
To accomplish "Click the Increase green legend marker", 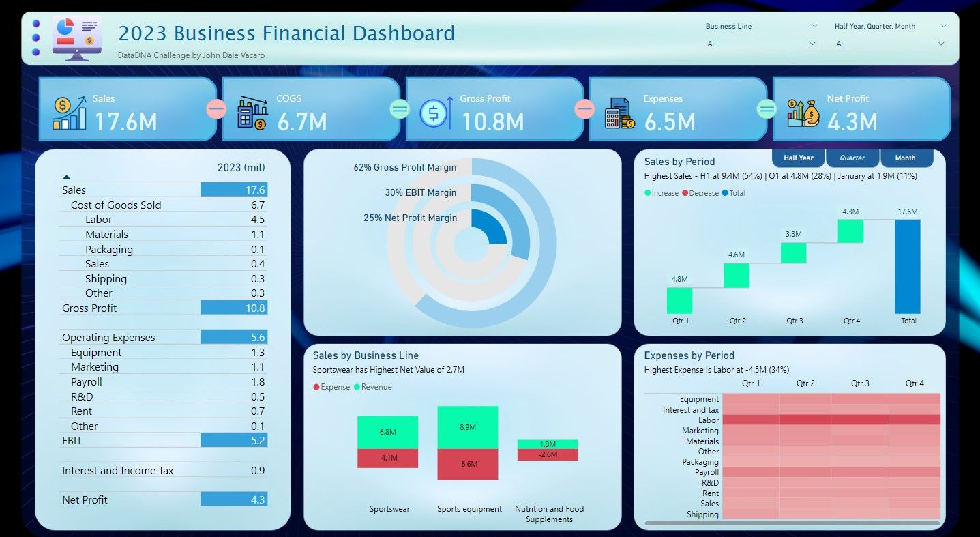I will (x=648, y=193).
